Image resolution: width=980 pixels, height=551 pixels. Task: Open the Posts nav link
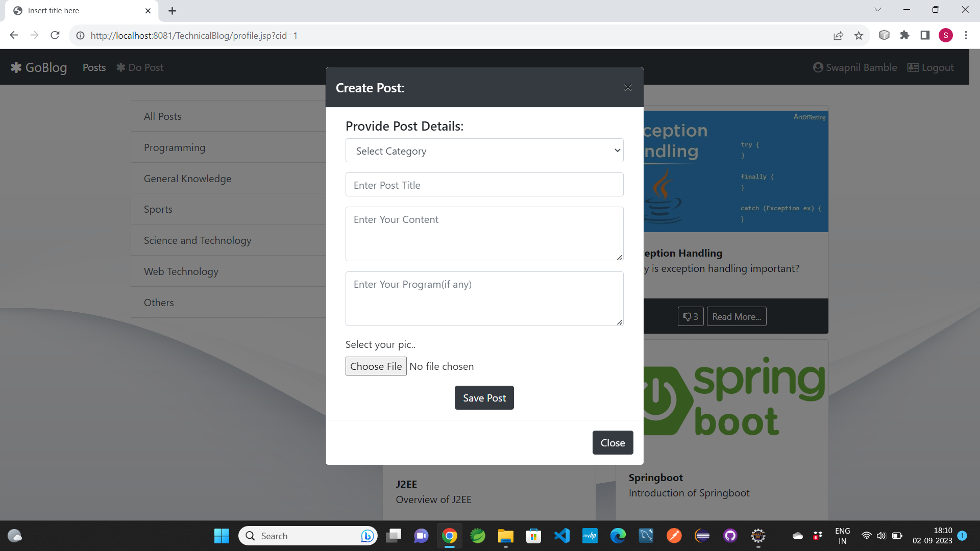(x=94, y=67)
